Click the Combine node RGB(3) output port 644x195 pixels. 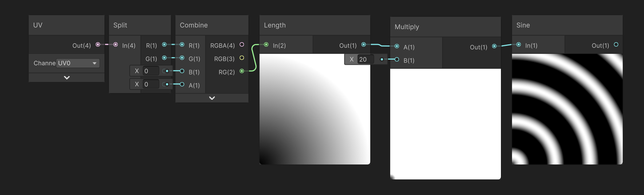242,58
